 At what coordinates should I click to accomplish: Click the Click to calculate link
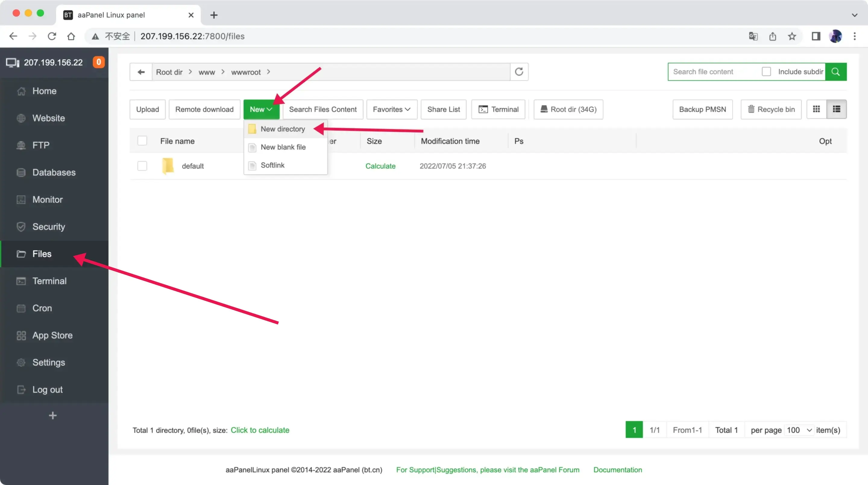[260, 430]
